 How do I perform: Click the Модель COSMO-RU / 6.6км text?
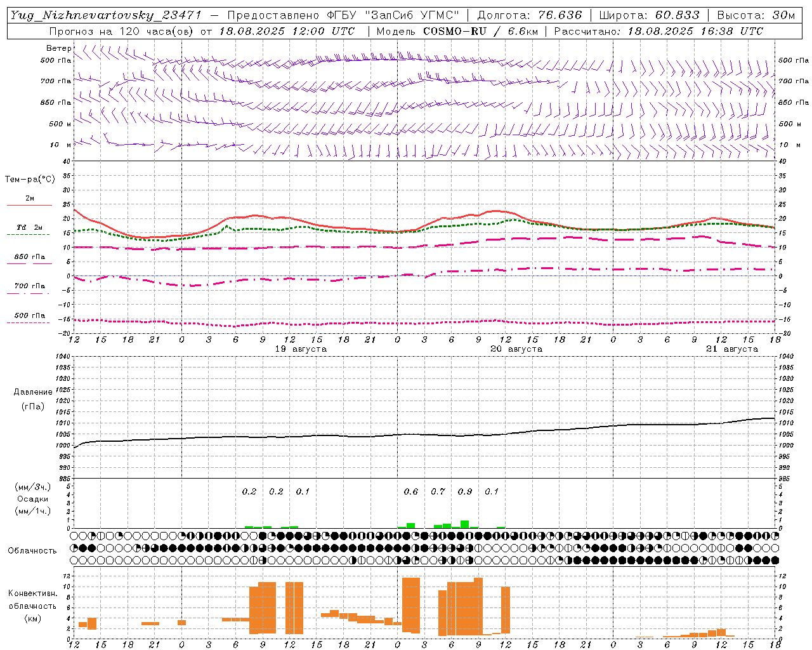(457, 31)
